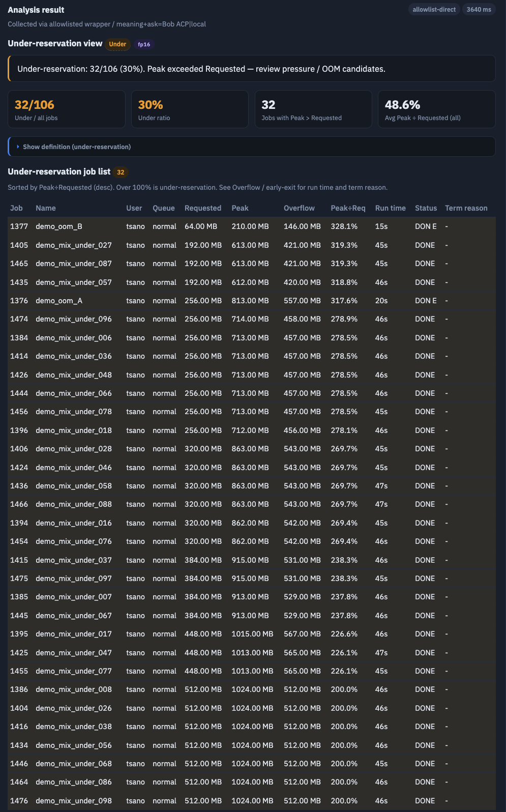
Task: Click the 813.00 MB peak value
Action: click(x=250, y=301)
